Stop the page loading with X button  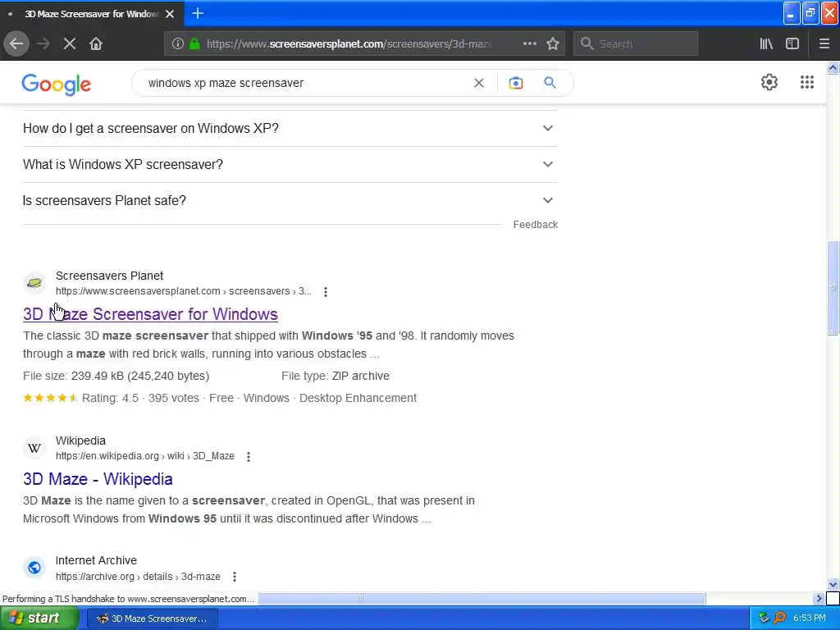pos(70,43)
